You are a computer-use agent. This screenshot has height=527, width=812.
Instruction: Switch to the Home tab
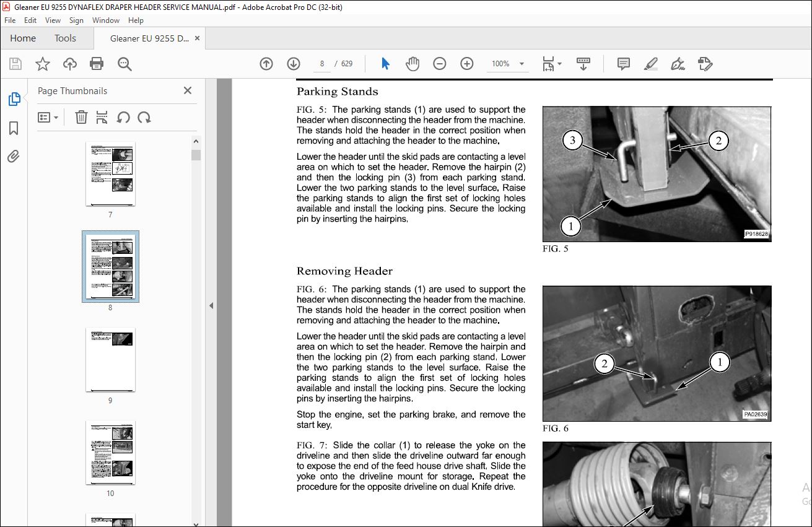[x=23, y=38]
